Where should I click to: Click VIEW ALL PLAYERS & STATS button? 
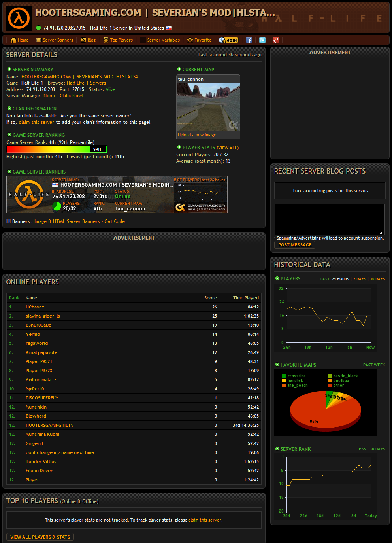pyautogui.click(x=40, y=537)
